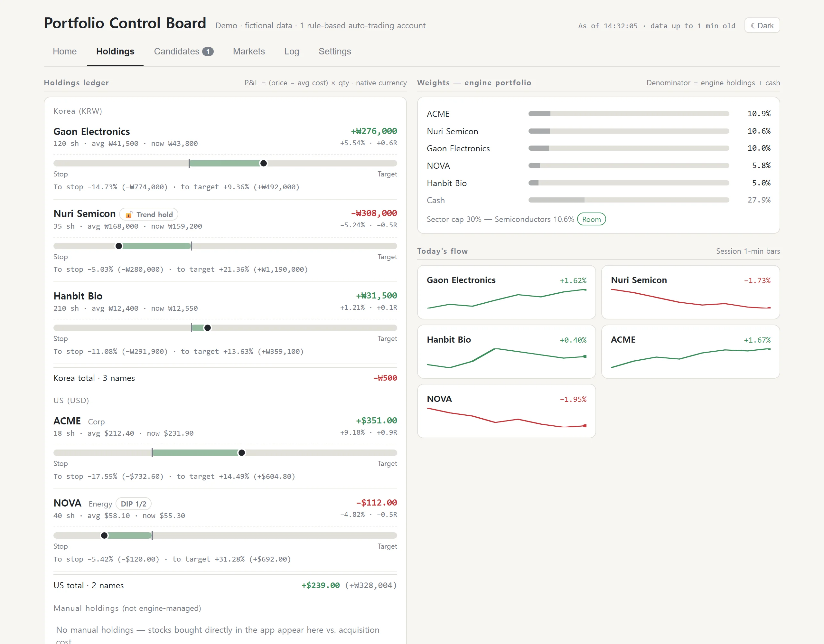The image size is (824, 644).
Task: Click the Candidates count badge
Action: coord(208,51)
